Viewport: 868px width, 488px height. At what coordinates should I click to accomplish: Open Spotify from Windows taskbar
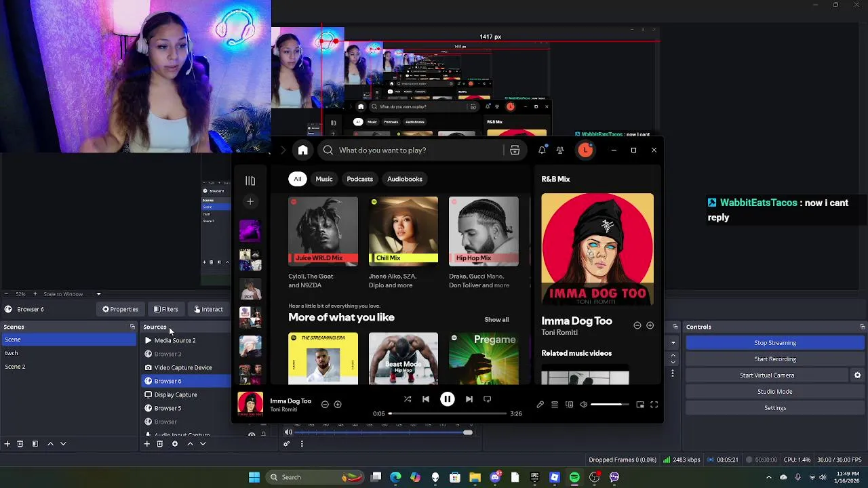point(574,477)
